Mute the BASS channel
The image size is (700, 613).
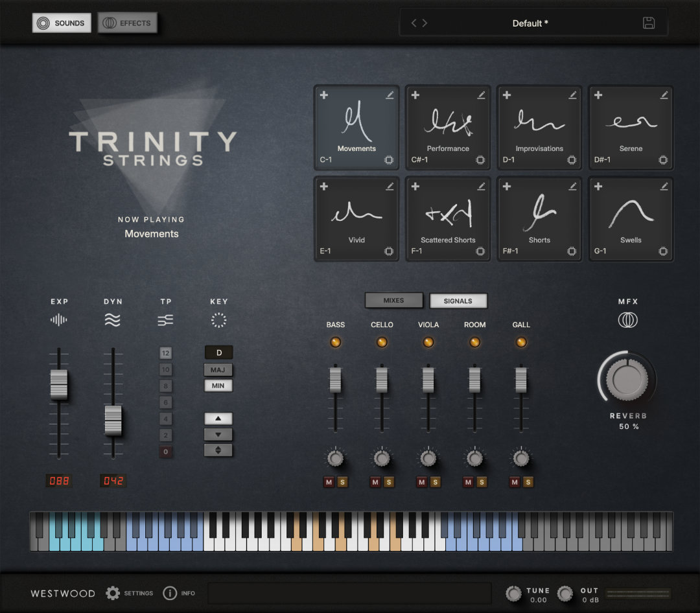click(329, 482)
